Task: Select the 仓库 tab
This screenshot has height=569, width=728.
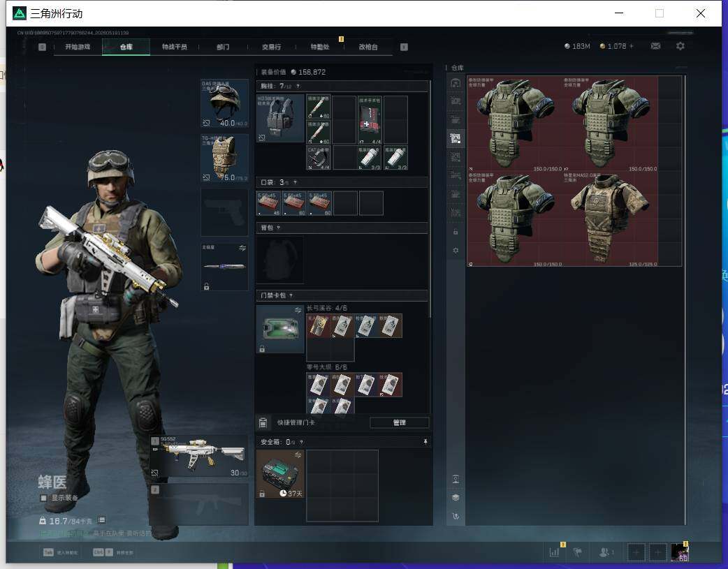Action: (126, 47)
